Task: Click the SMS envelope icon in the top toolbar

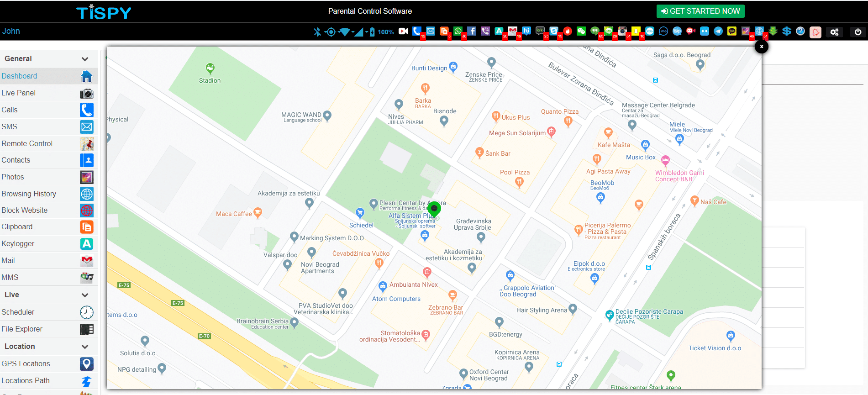Action: tap(431, 31)
